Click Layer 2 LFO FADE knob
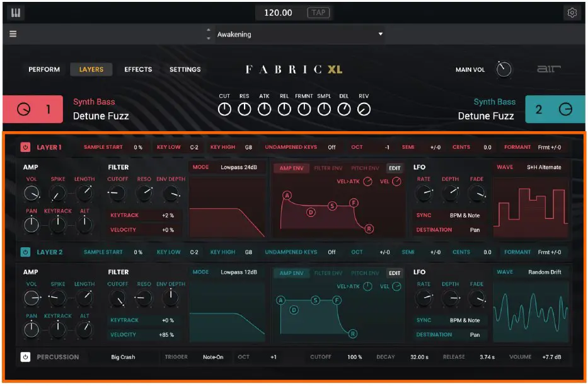Screen dimensions: 588x386 pyautogui.click(x=476, y=298)
